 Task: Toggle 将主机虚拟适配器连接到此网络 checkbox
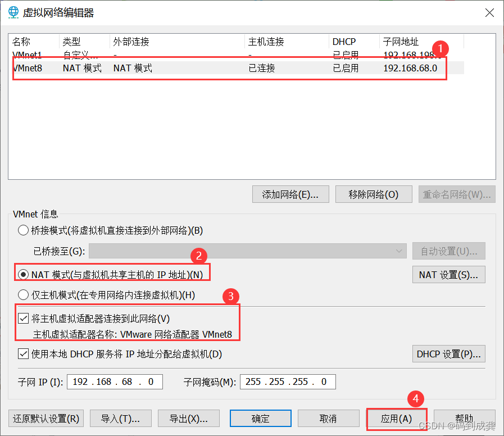pyautogui.click(x=22, y=318)
